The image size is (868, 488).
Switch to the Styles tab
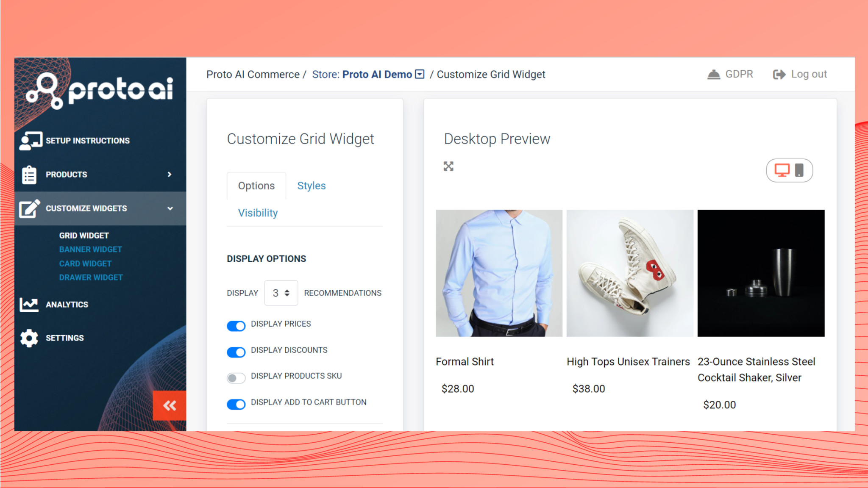(x=312, y=186)
